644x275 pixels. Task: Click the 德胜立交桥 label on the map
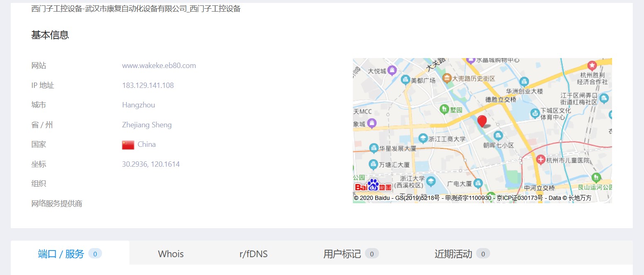tap(501, 100)
